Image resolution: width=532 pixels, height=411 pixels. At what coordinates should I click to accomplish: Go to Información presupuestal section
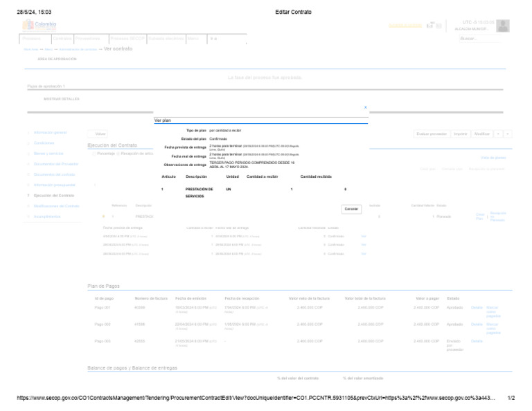tap(54, 185)
